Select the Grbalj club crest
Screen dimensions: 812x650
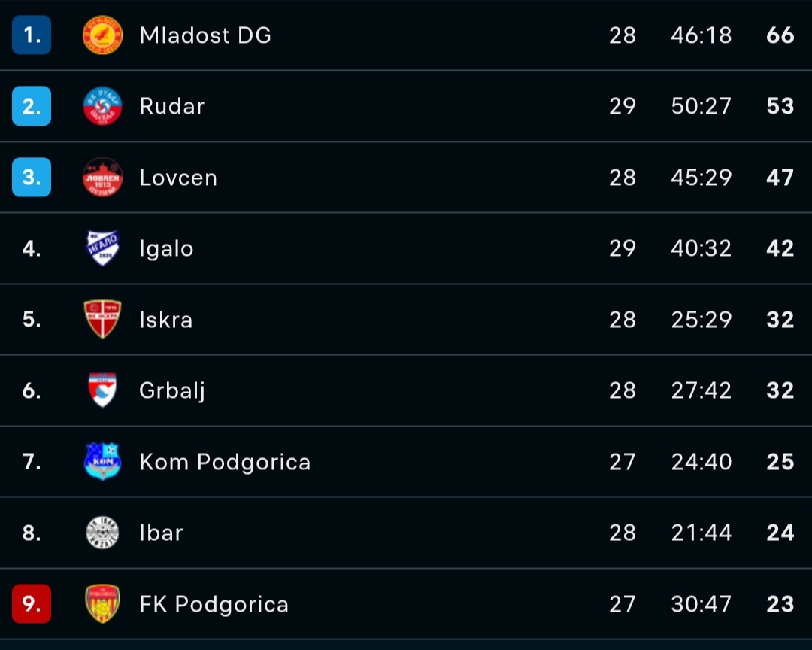tap(102, 390)
